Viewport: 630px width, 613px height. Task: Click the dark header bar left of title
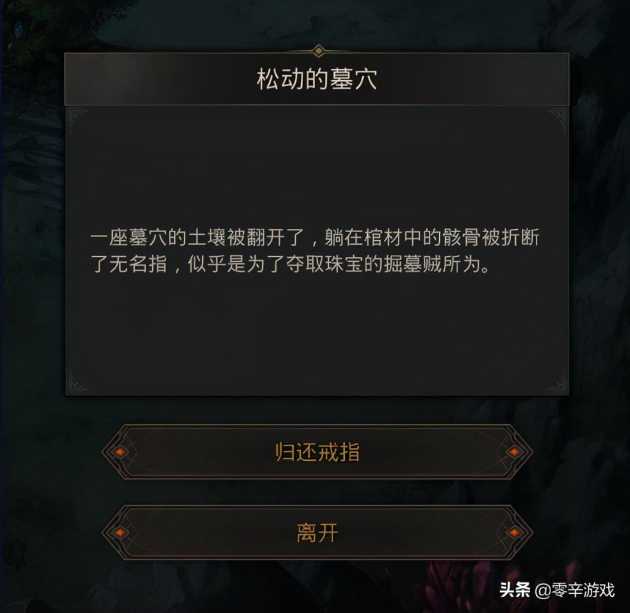pyautogui.click(x=159, y=79)
